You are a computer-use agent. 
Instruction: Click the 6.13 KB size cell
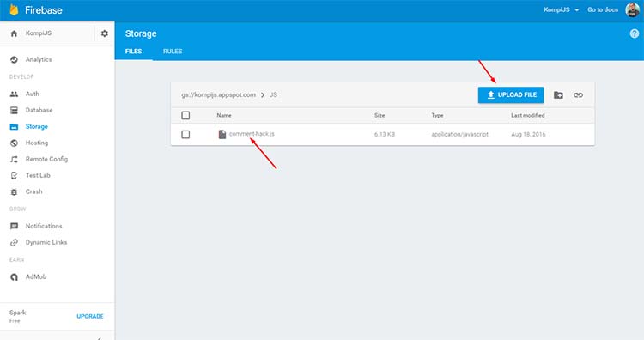385,134
